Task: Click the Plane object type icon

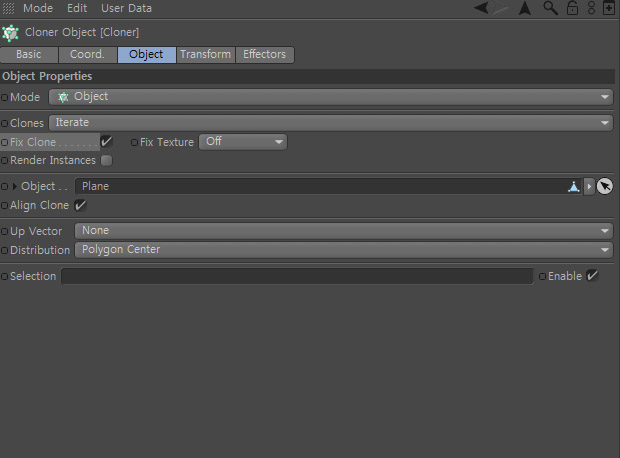Action: tap(573, 186)
